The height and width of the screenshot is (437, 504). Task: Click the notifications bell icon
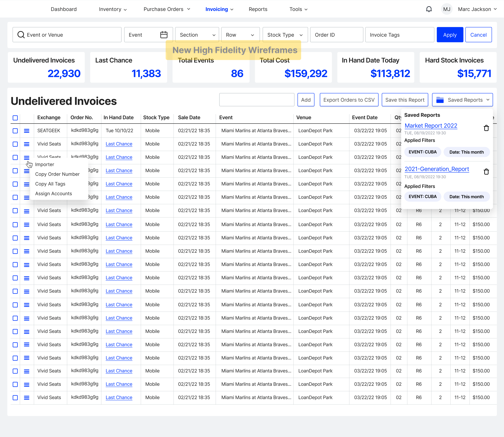(x=429, y=9)
